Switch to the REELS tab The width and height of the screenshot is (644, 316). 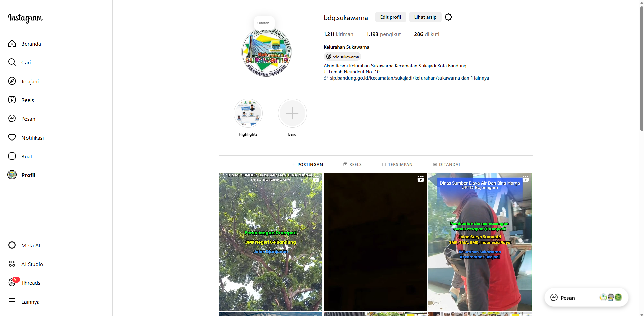pos(352,164)
